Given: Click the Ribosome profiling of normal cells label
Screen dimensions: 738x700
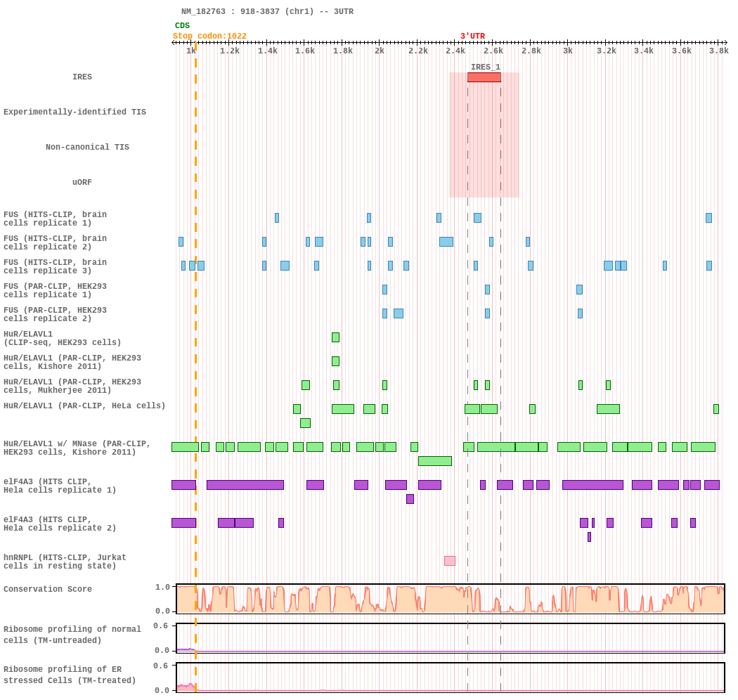Looking at the screenshot, I should click(x=72, y=635).
